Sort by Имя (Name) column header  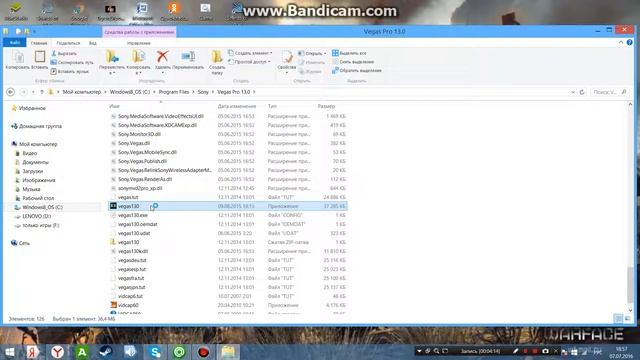point(114,106)
